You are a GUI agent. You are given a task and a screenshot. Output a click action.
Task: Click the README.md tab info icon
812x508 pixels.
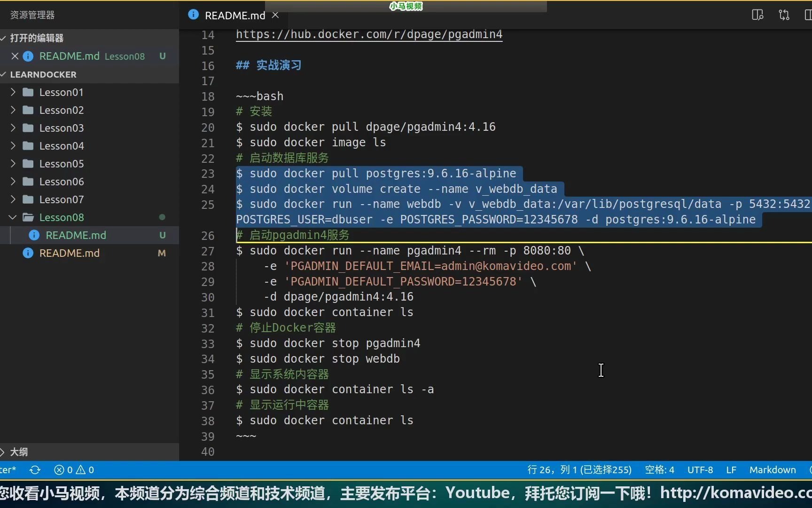coord(193,15)
